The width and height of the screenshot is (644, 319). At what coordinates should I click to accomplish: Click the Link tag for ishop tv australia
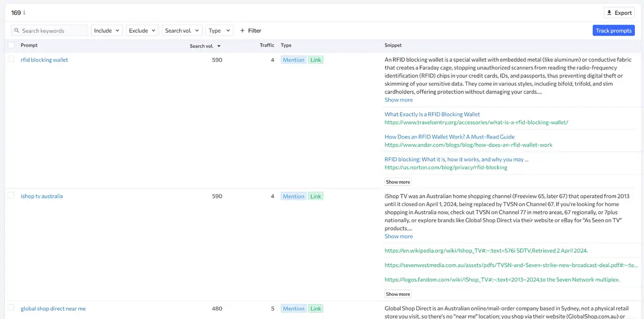(x=316, y=196)
